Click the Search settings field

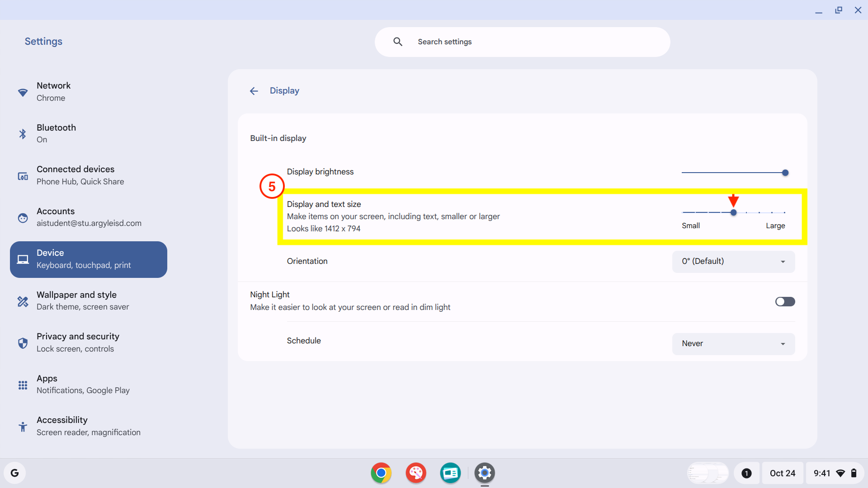522,42
